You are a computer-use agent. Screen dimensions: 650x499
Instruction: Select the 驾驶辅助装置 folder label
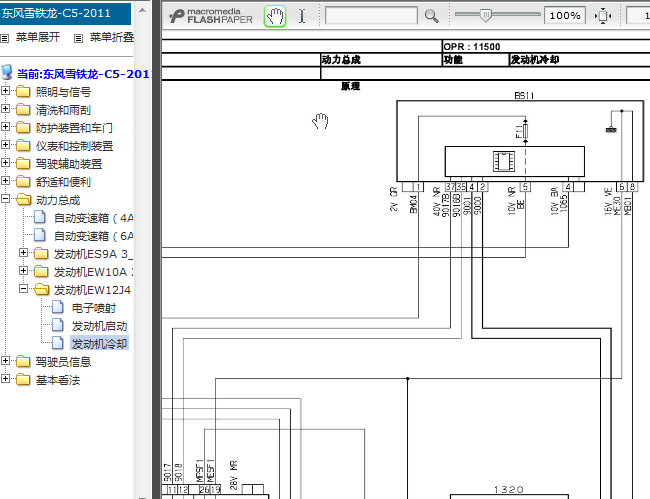coord(69,164)
